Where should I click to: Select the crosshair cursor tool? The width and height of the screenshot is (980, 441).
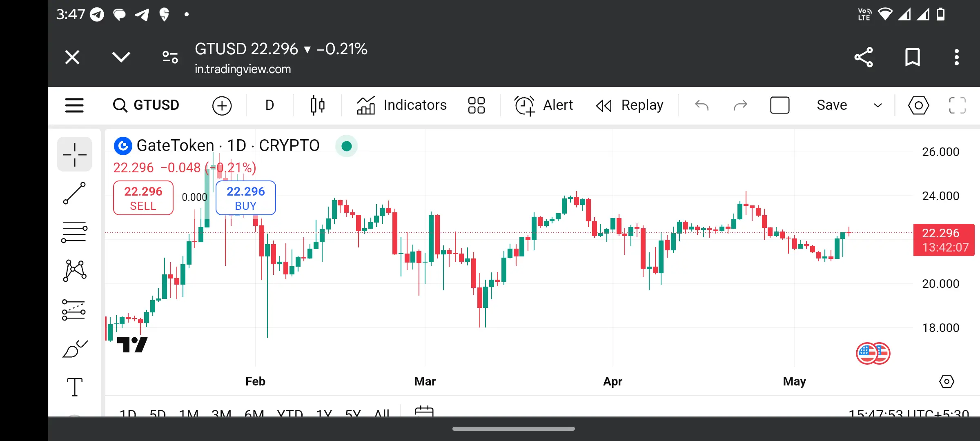pos(74,154)
